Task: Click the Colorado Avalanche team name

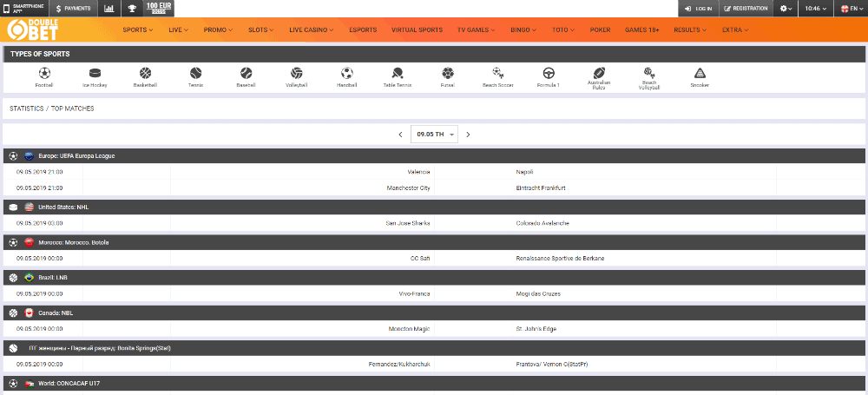Action: [542, 223]
